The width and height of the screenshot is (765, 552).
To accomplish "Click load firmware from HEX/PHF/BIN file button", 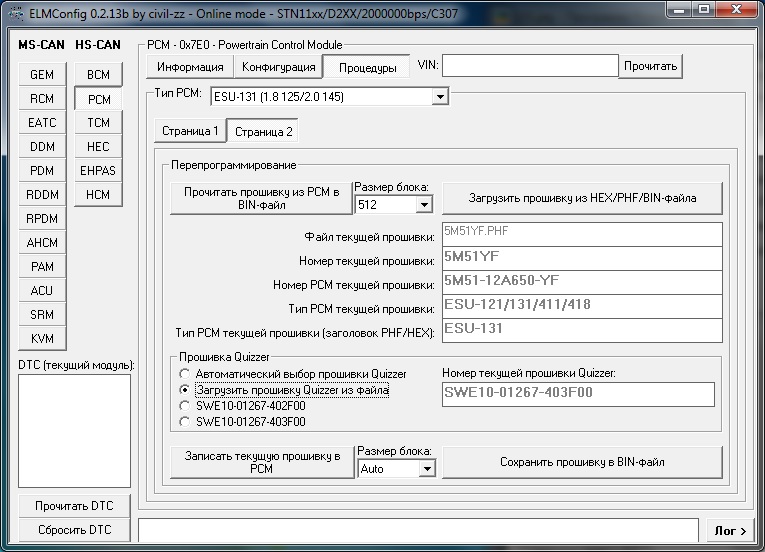I will pos(582,198).
